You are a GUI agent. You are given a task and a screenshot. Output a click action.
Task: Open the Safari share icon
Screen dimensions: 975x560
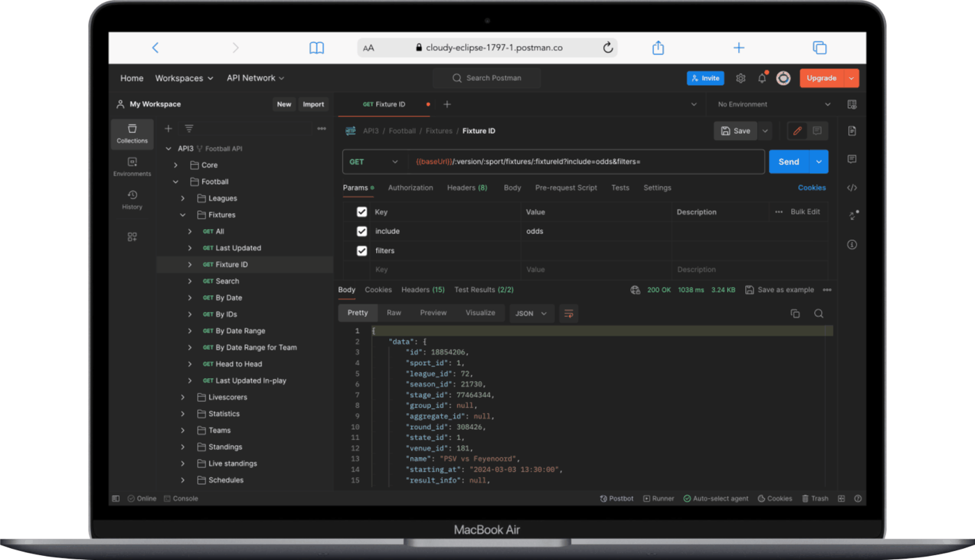click(658, 47)
